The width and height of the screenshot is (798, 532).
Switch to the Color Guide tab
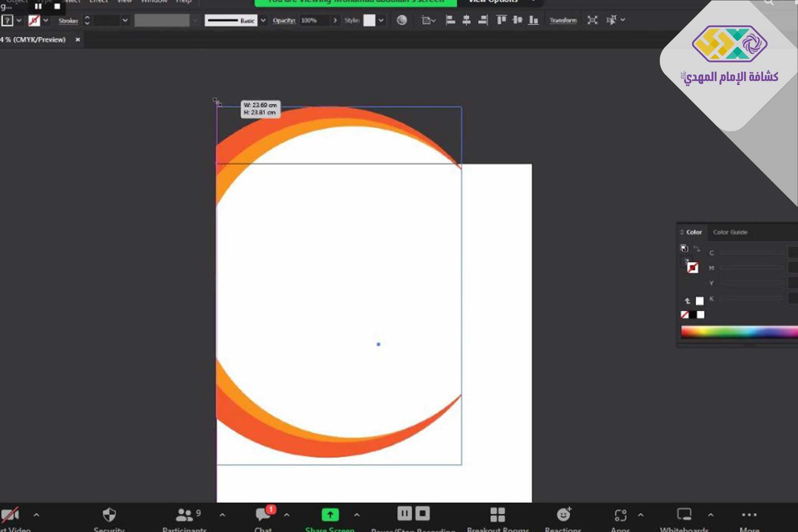click(730, 232)
